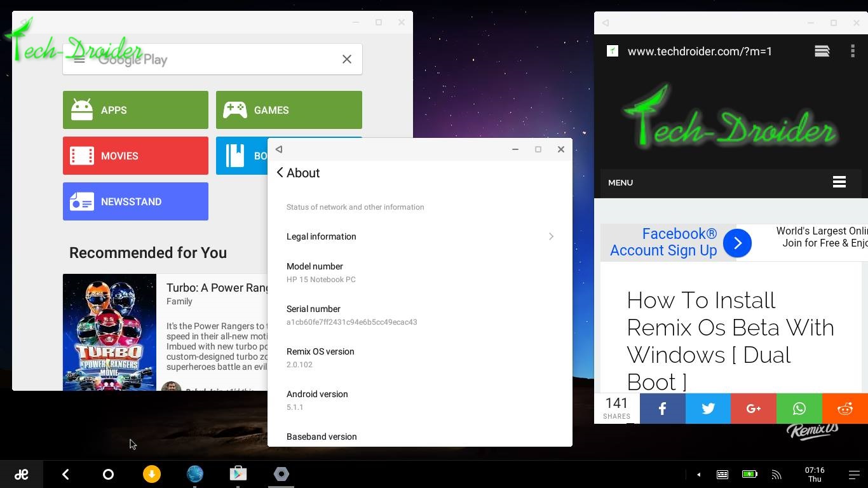The image size is (868, 488).
Task: Launch the browser globe icon on the taskbar
Action: [x=195, y=474]
